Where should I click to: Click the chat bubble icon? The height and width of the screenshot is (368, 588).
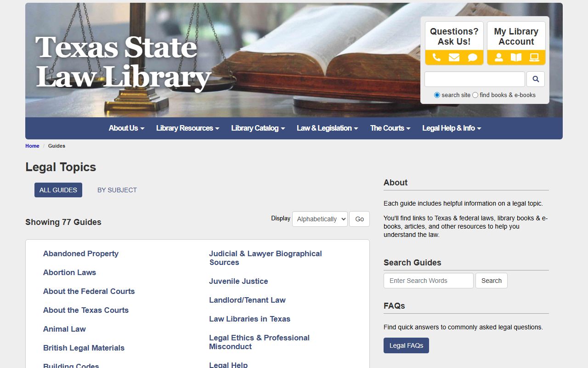(x=472, y=57)
